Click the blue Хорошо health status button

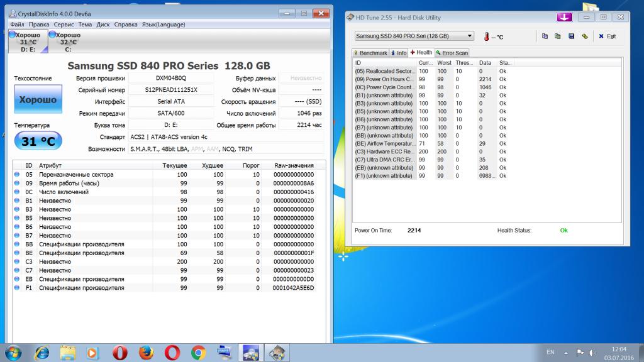pos(38,100)
